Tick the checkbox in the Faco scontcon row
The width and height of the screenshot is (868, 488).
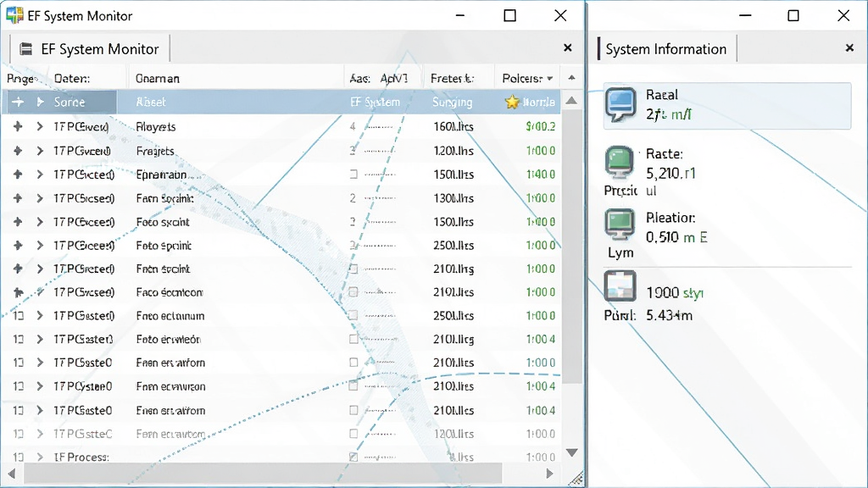tap(353, 292)
